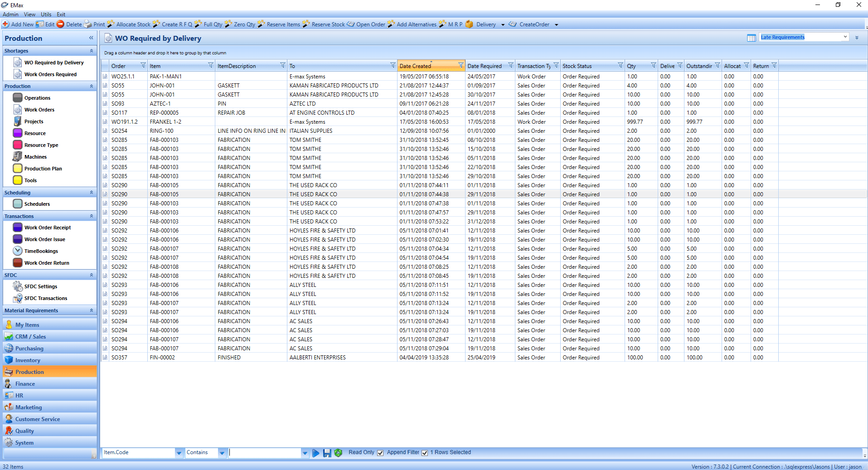The width and height of the screenshot is (868, 470).
Task: Open Operations in Production sidebar
Action: tap(37, 98)
